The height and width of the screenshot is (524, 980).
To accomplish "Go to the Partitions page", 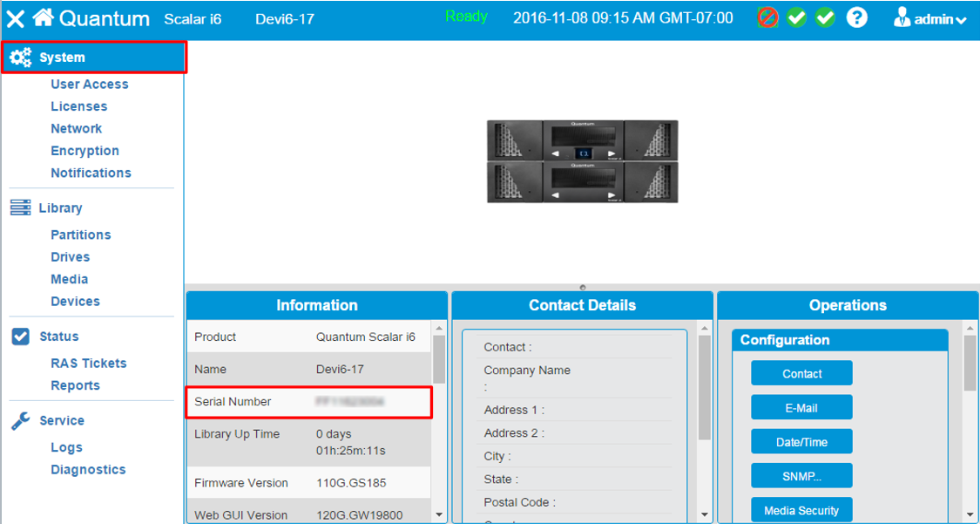I will click(81, 235).
